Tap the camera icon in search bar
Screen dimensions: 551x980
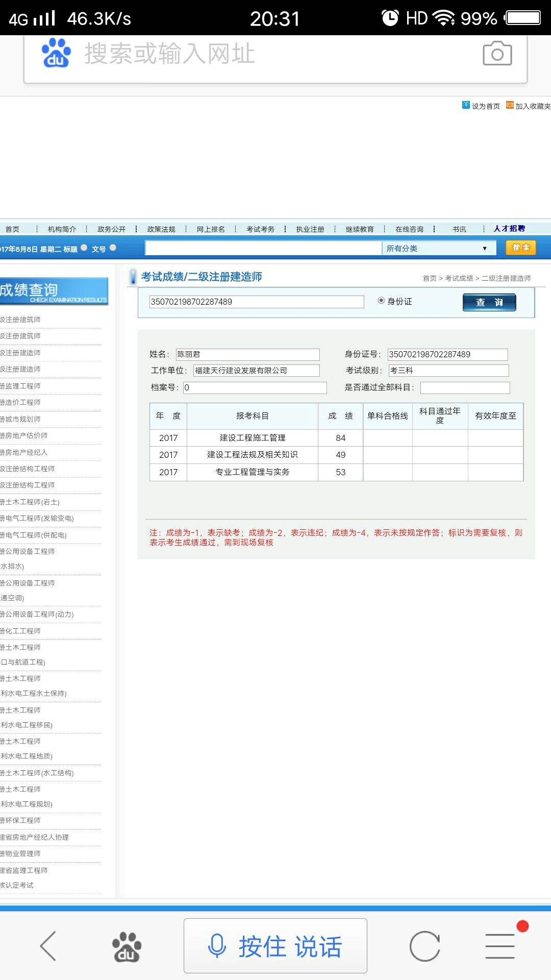[x=497, y=54]
